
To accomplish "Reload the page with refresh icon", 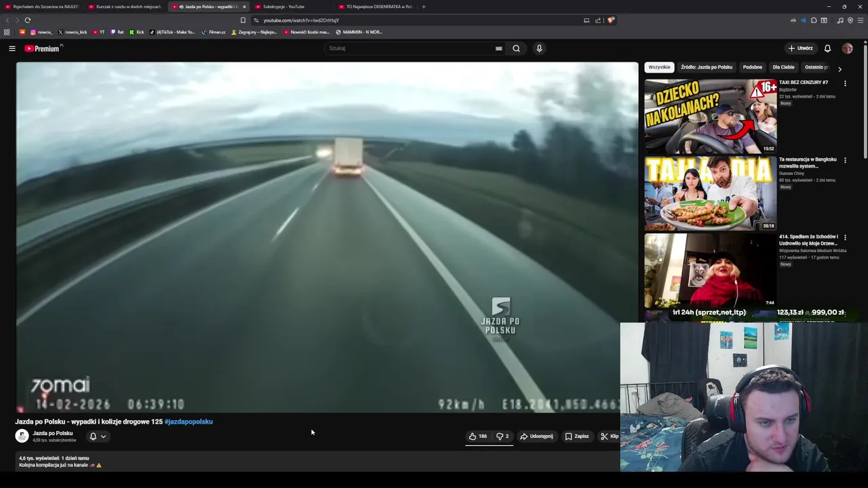I will 28,20.
